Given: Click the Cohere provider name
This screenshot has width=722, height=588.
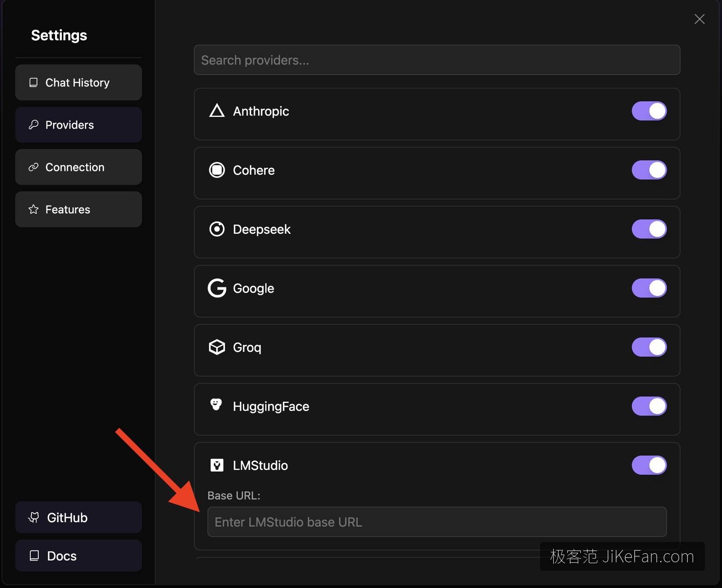Looking at the screenshot, I should (254, 170).
